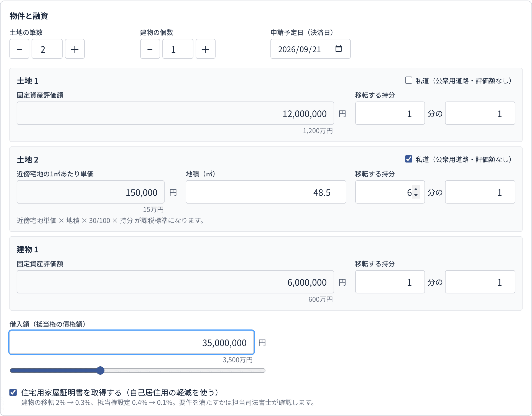The height and width of the screenshot is (416, 532).
Task: Decrease the 土地の筆数 count with minus
Action: pyautogui.click(x=19, y=49)
